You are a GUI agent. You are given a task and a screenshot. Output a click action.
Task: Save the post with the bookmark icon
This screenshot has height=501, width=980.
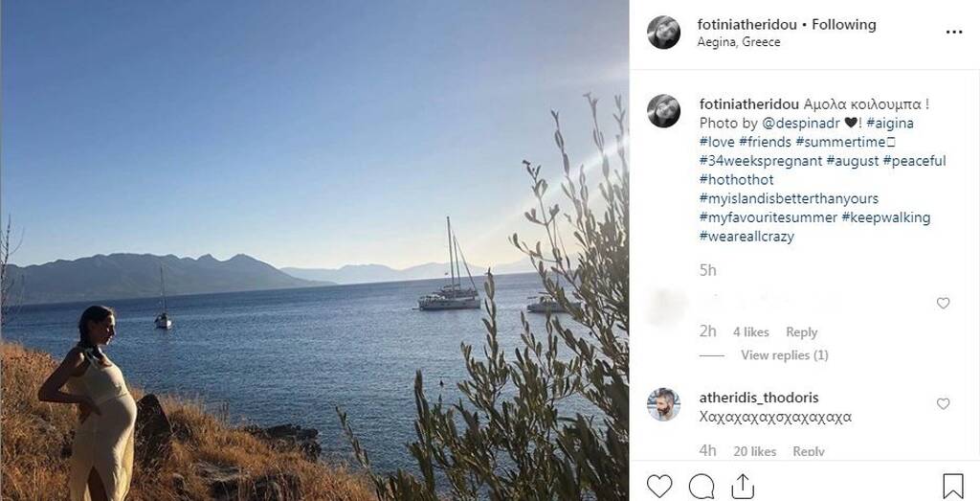point(953,486)
